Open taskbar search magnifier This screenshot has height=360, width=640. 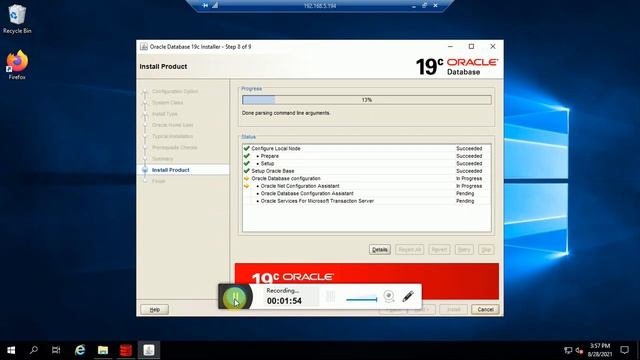click(x=33, y=350)
